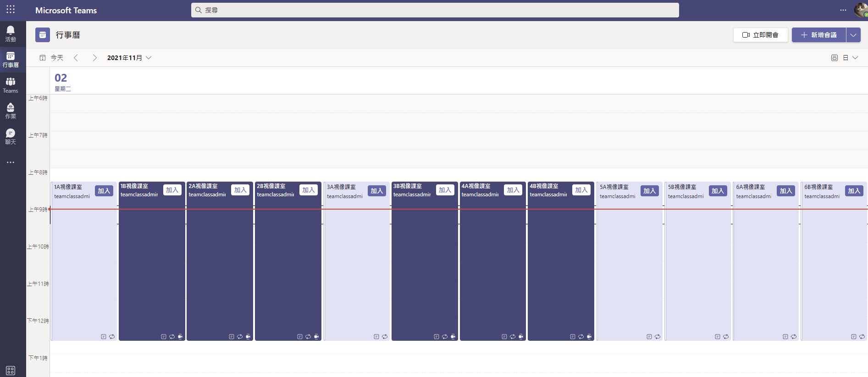This screenshot has width=868, height=377.
Task: Open the 6A視像課室 event title
Action: [x=751, y=187]
